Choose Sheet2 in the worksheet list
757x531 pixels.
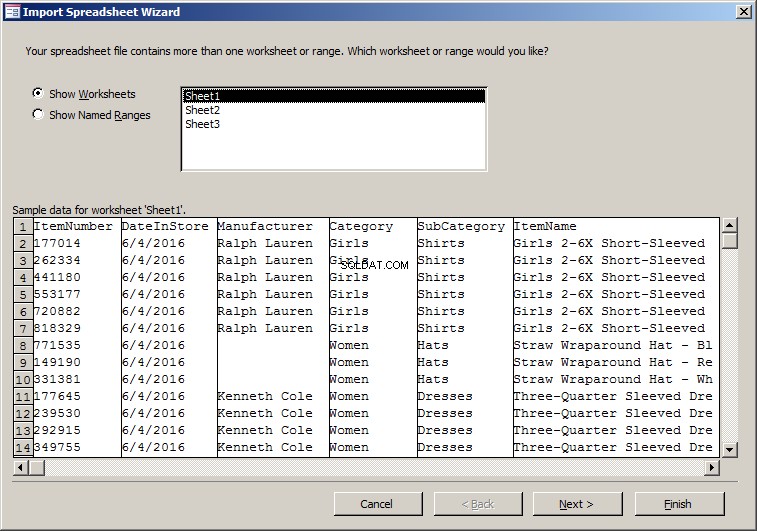point(334,110)
